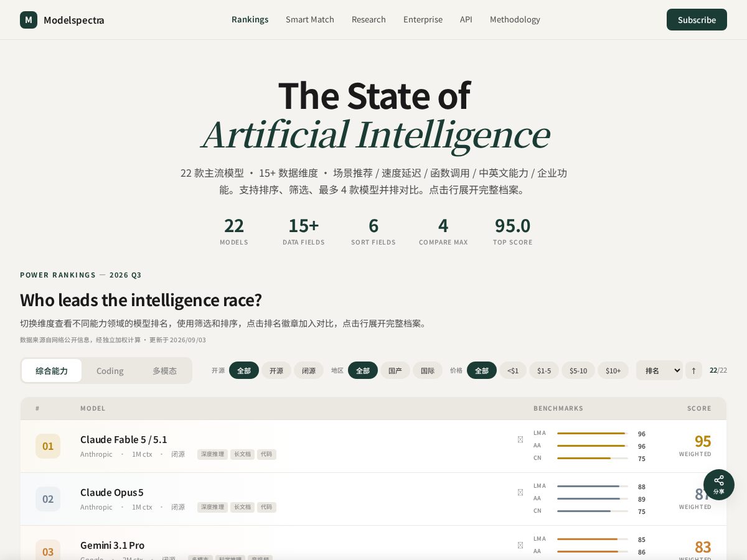
Task: Click the small icon in Claude Opus 5 row
Action: point(520,492)
